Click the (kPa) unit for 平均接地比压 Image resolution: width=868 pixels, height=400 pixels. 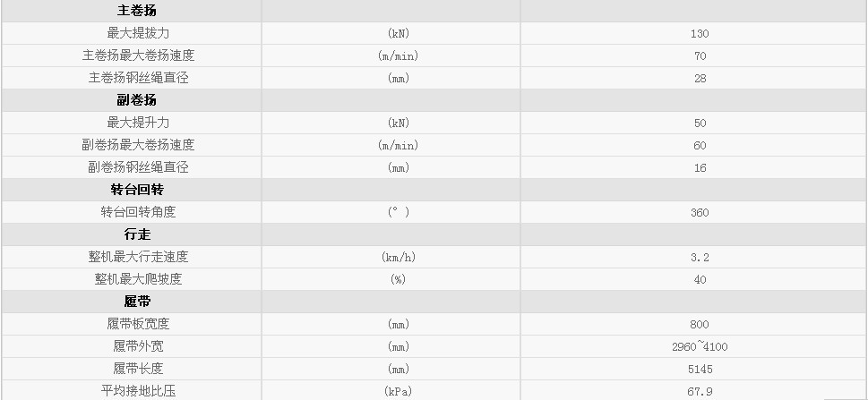pos(398,391)
